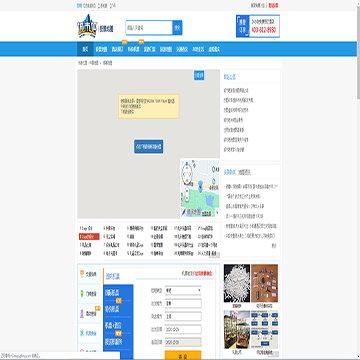This screenshot has width=360, height=360.
Task: Click the red link in the ticket form's top-right corner
Action: pyautogui.click(x=203, y=273)
